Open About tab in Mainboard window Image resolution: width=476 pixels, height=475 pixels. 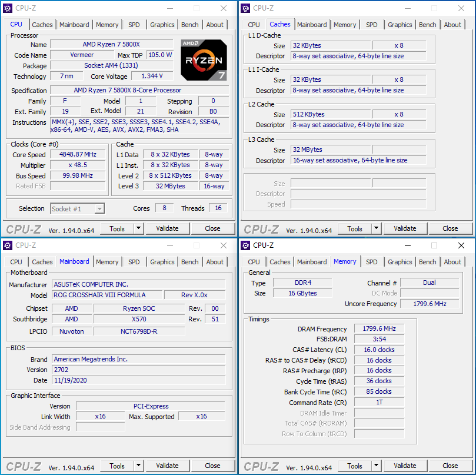pyautogui.click(x=215, y=262)
